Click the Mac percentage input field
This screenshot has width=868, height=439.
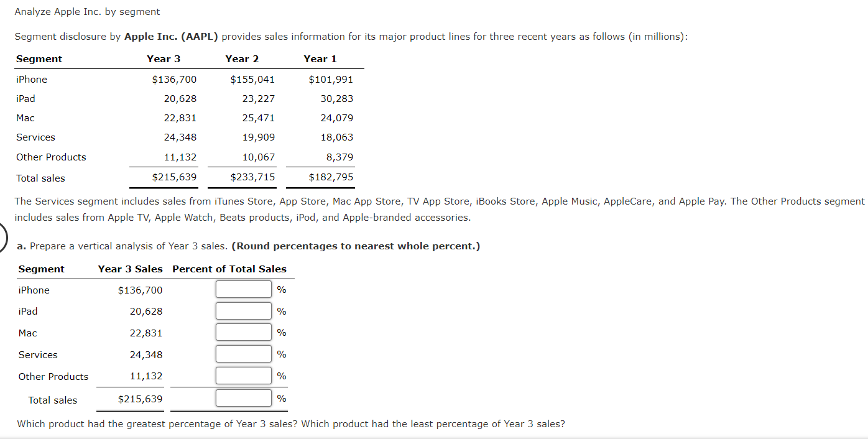243,332
